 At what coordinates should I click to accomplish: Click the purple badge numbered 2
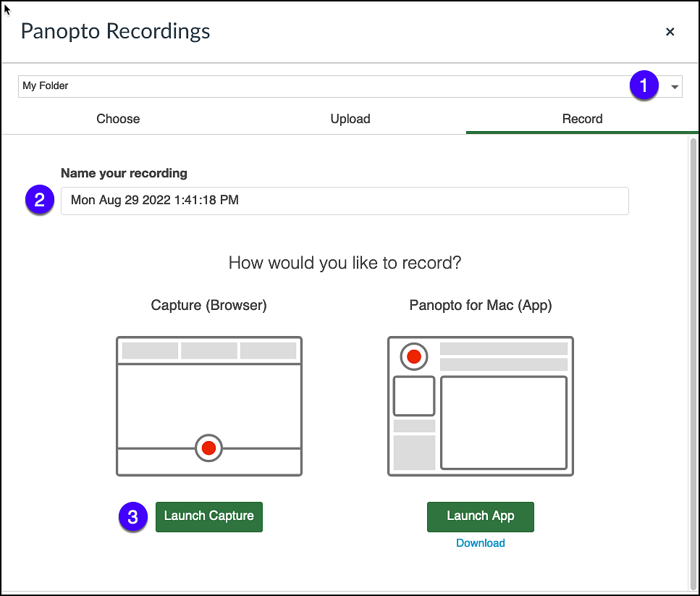[39, 200]
